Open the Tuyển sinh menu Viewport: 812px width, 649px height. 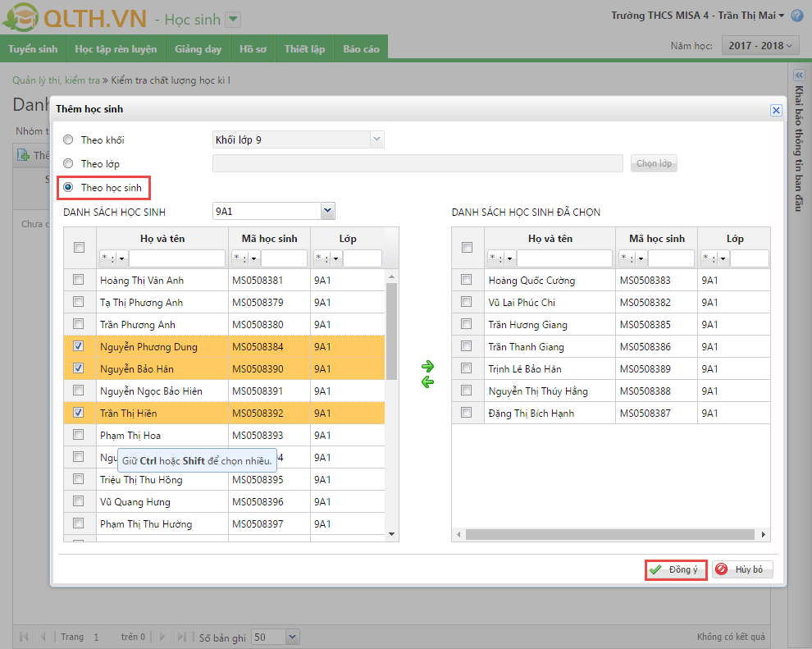pyautogui.click(x=33, y=49)
